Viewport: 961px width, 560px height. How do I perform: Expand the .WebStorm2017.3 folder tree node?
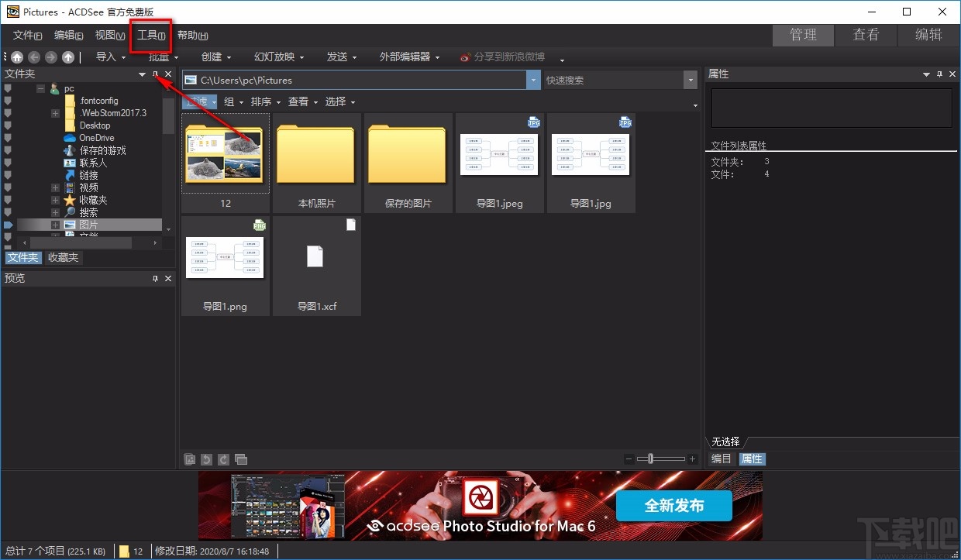tap(55, 113)
